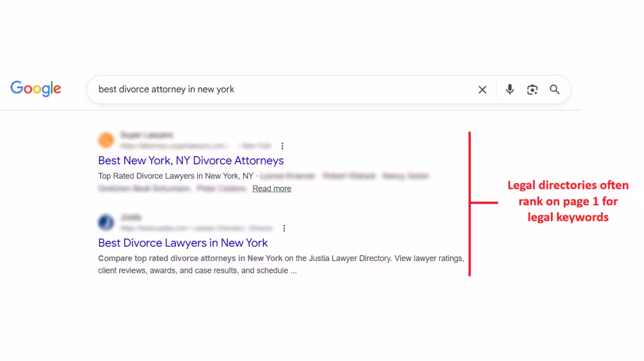
Task: Click the 'Read more' link
Action: 272,189
